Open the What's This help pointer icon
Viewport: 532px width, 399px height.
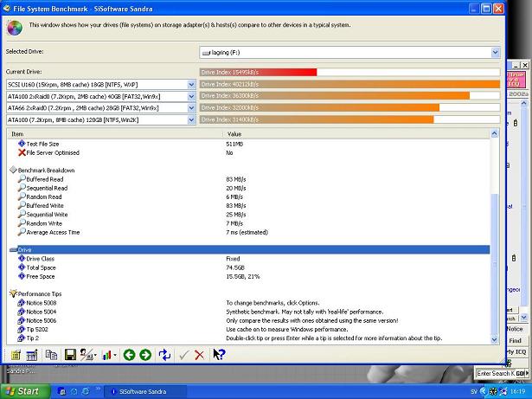tap(219, 355)
